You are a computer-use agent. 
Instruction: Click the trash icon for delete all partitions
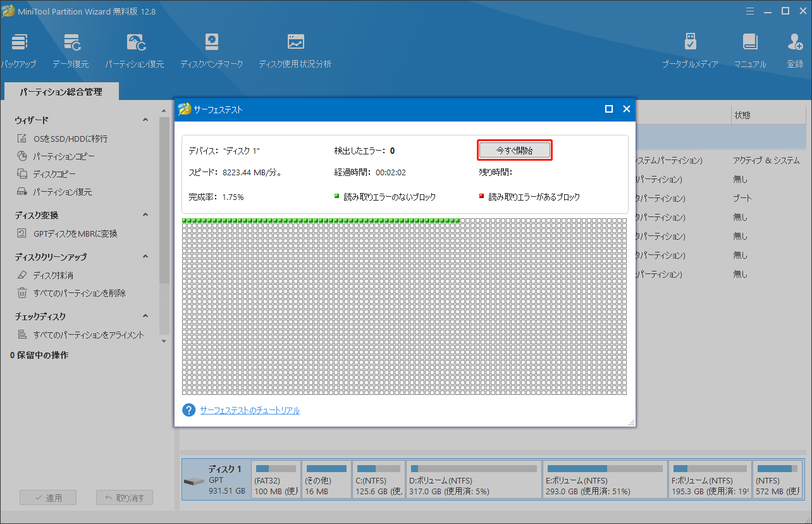[22, 293]
